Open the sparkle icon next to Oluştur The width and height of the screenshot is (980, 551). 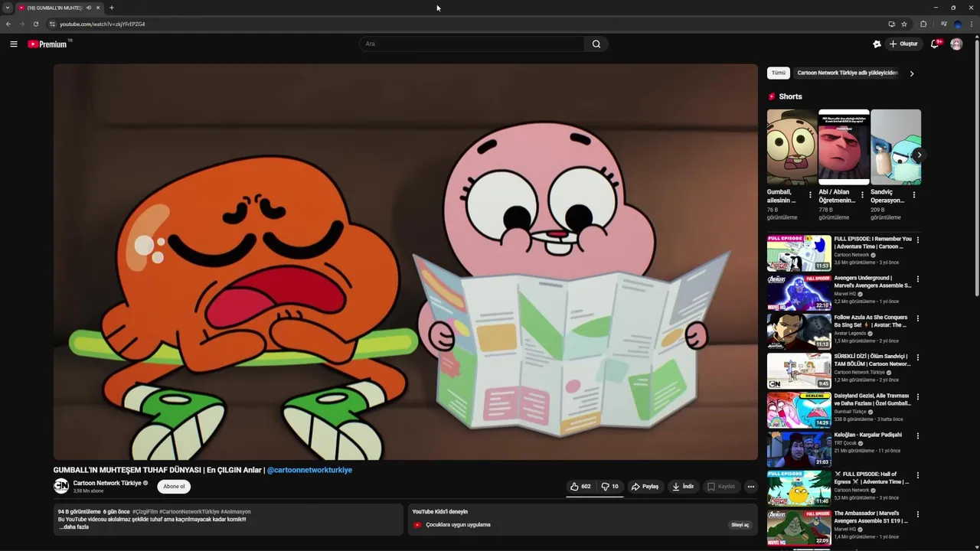tap(877, 44)
